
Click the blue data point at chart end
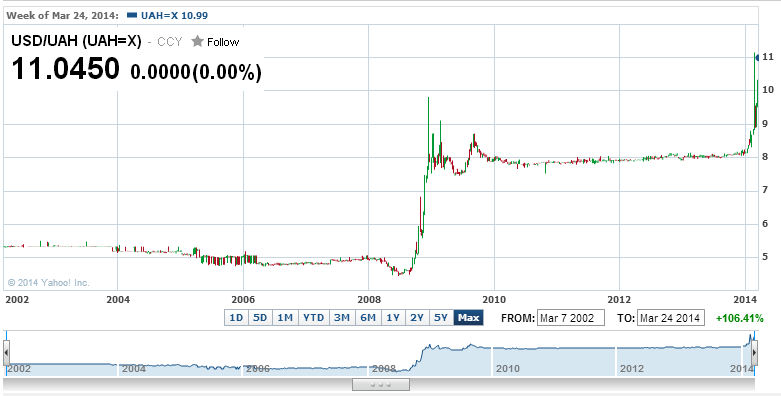tap(757, 58)
